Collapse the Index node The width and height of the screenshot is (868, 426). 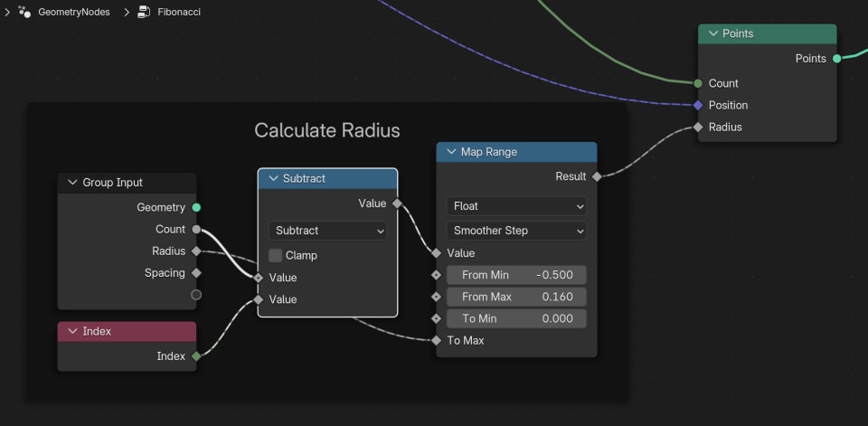point(72,331)
